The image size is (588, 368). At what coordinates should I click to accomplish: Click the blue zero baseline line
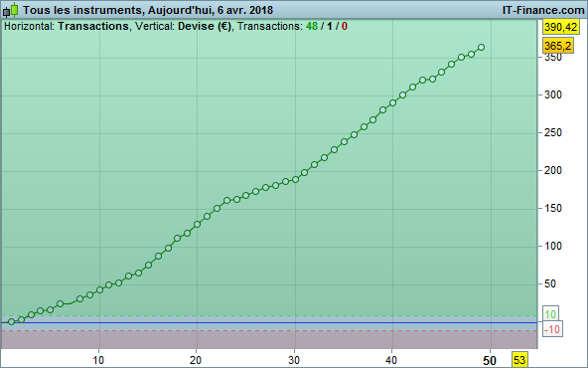269,322
